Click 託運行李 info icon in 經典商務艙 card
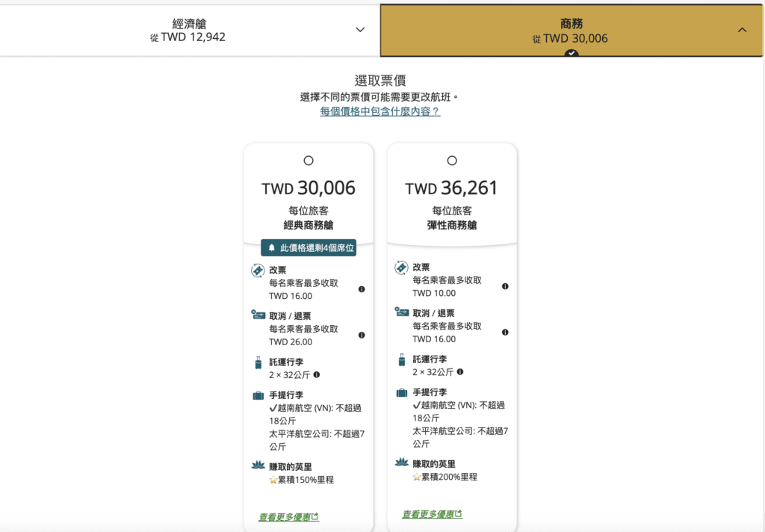 tap(317, 374)
